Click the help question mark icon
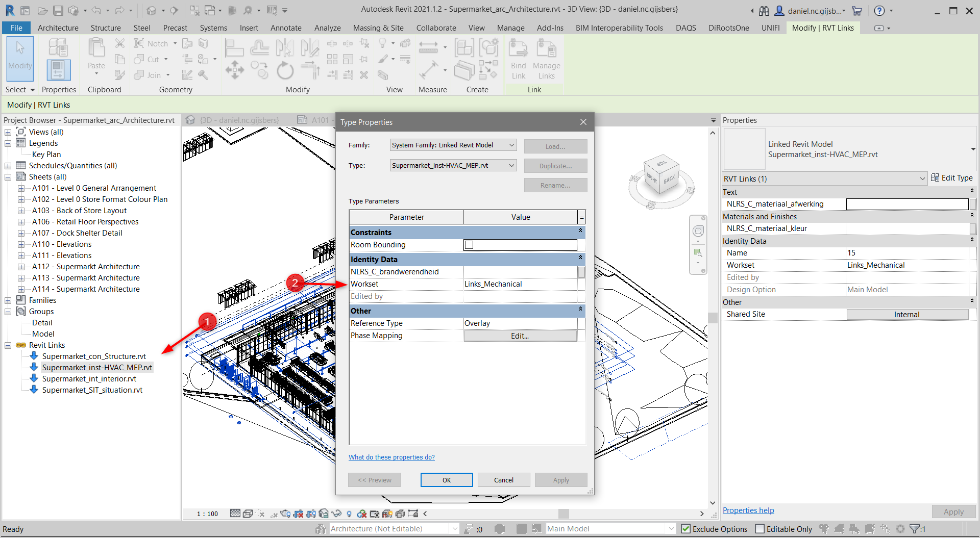This screenshot has height=538, width=980. point(879,11)
